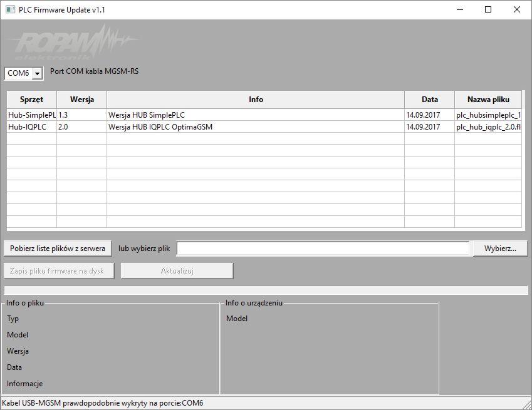This screenshot has width=532, height=410.
Task: Click 'Data' label in Info o pliku
Action: tap(14, 367)
